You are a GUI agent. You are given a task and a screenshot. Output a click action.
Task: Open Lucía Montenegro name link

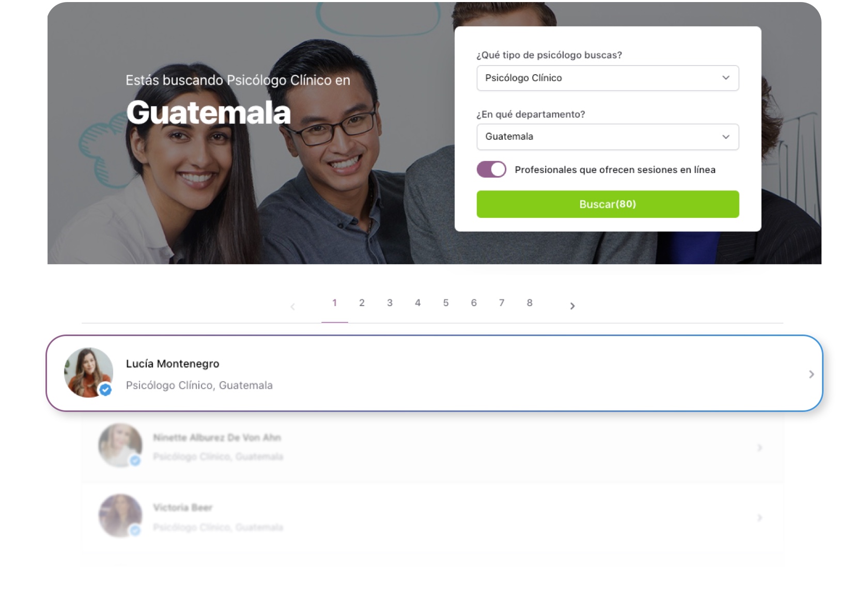[173, 364]
